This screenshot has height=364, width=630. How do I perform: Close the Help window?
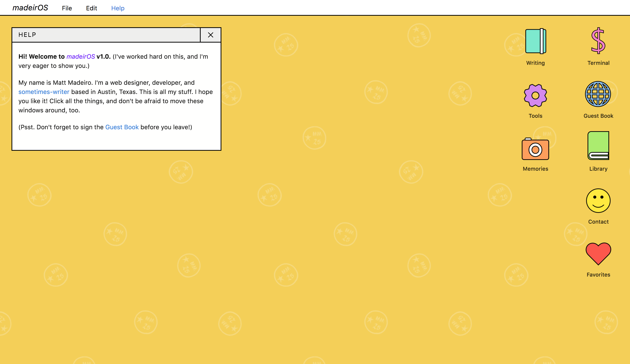[x=210, y=35]
